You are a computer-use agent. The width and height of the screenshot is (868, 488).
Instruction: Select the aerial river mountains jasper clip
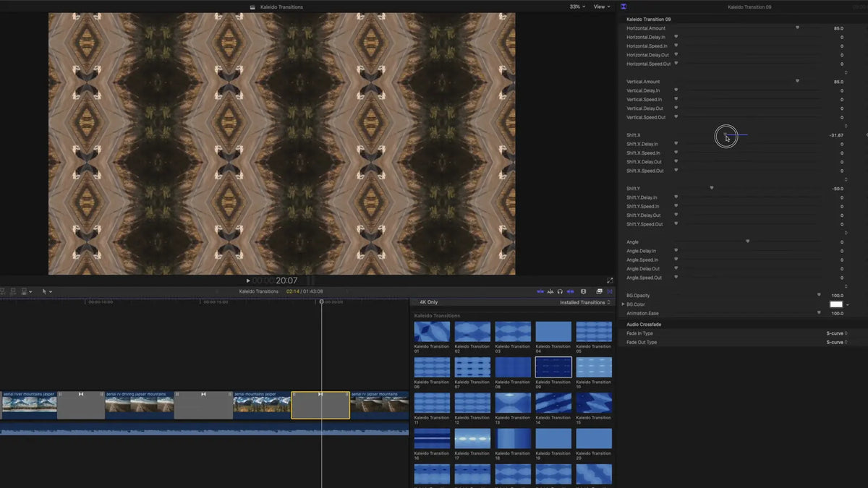point(28,406)
